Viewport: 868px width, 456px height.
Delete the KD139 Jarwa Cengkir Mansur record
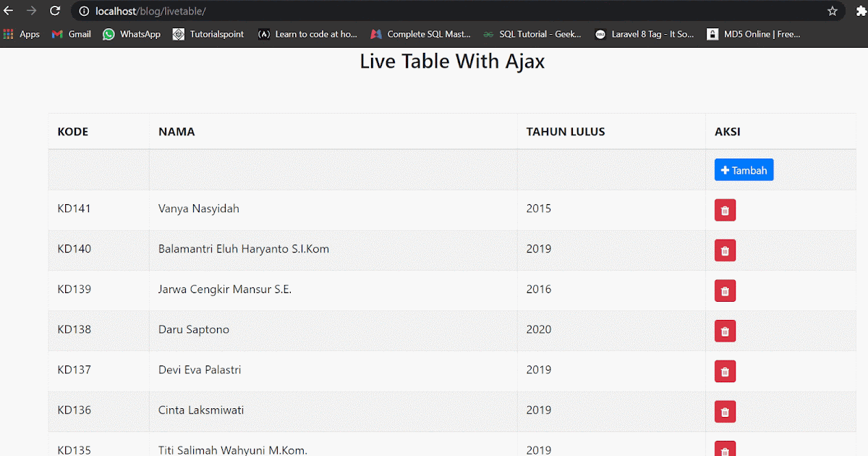[x=725, y=290]
